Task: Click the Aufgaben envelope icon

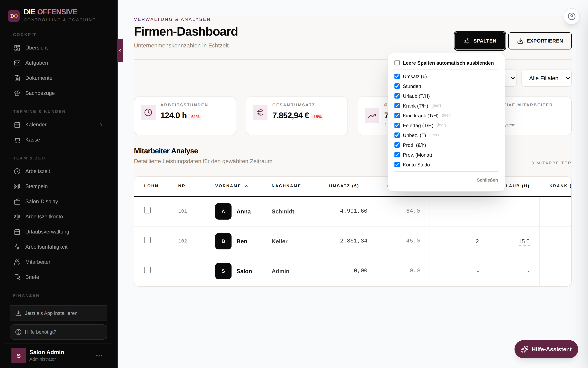Action: click(17, 63)
